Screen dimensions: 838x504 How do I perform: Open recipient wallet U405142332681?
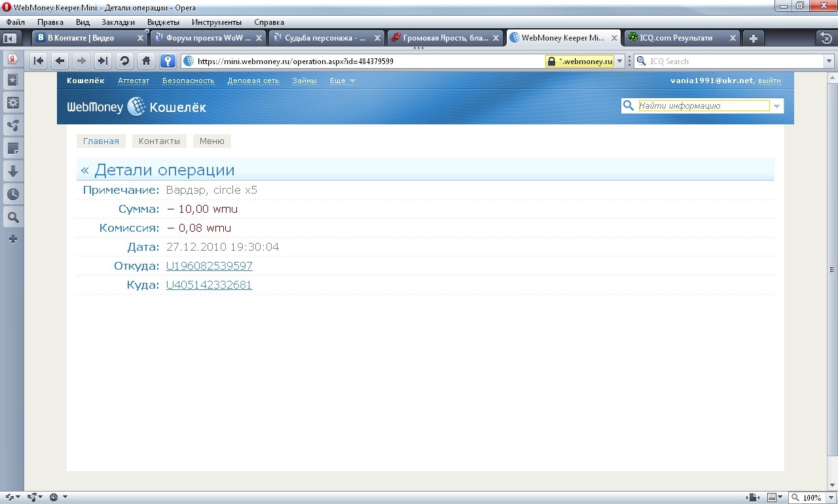coord(209,285)
